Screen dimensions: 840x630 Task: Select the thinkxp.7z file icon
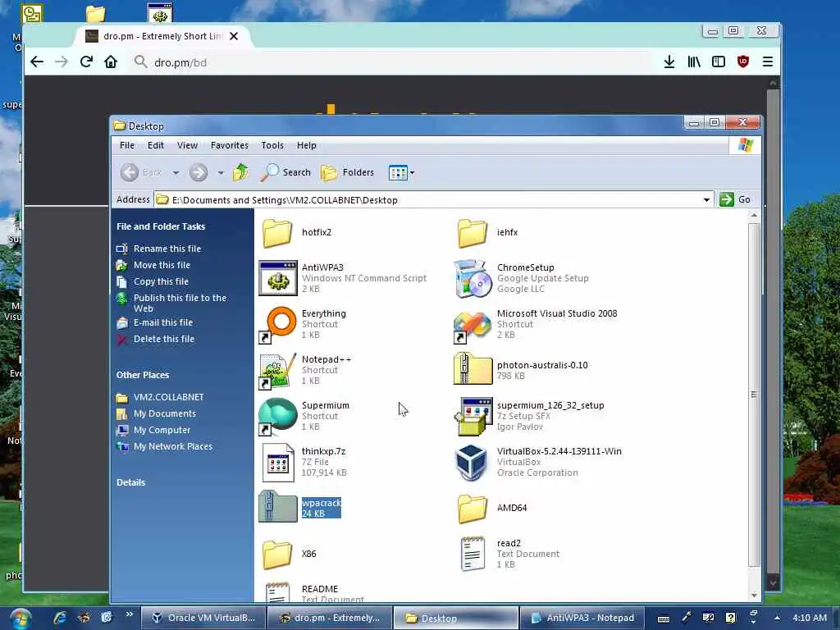(277, 463)
